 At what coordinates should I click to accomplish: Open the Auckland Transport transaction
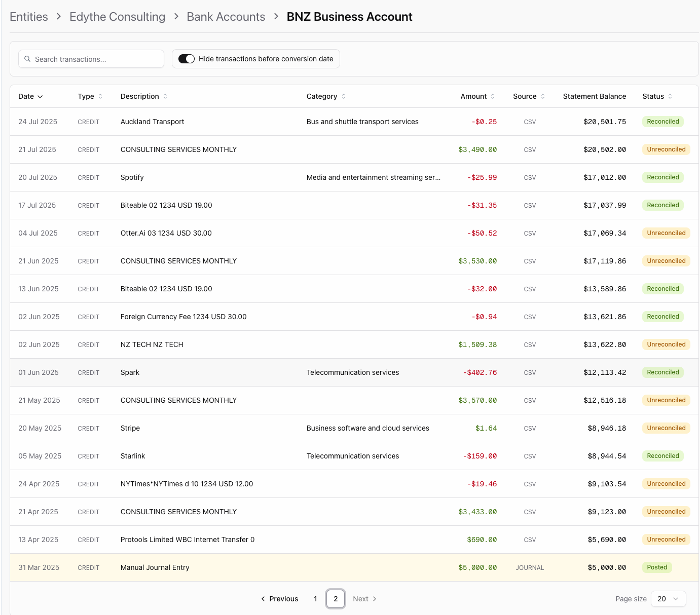click(x=152, y=122)
